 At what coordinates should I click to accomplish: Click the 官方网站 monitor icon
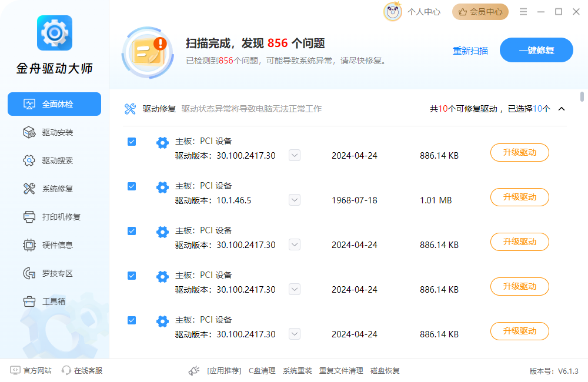[15, 370]
